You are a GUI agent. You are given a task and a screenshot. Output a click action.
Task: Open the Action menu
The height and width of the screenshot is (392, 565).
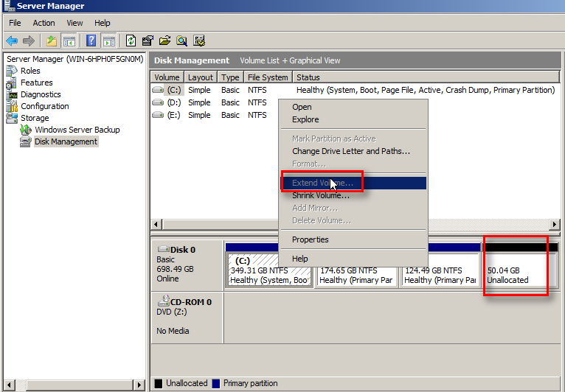44,23
